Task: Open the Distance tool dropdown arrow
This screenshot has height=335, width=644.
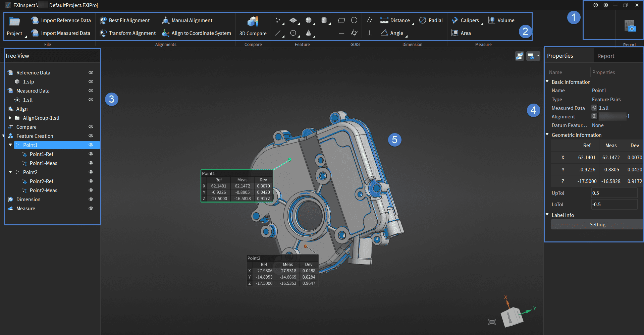Action: [413, 24]
